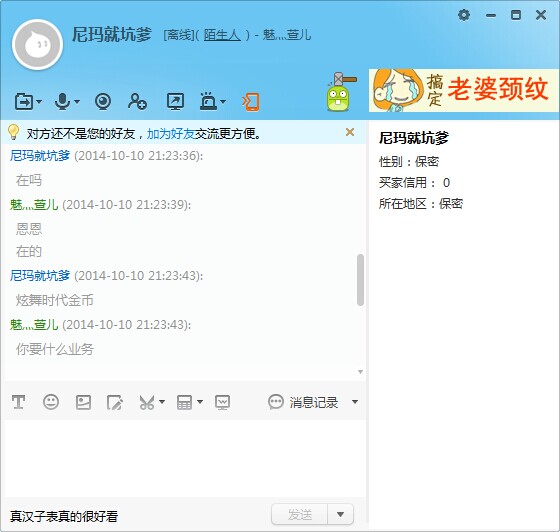Click the font text T icon
Viewport: 560px width, 532px height.
(18, 402)
